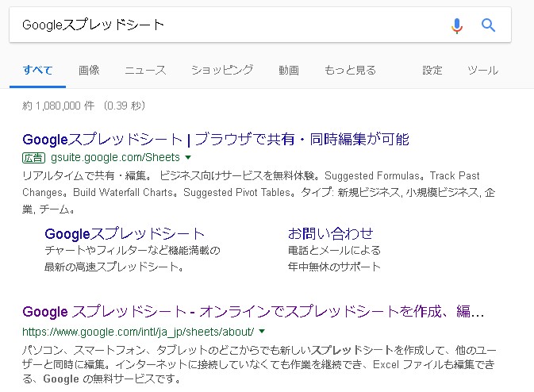Open the ショッピング tab
Viewport: 534px width, 392px height.
222,70
